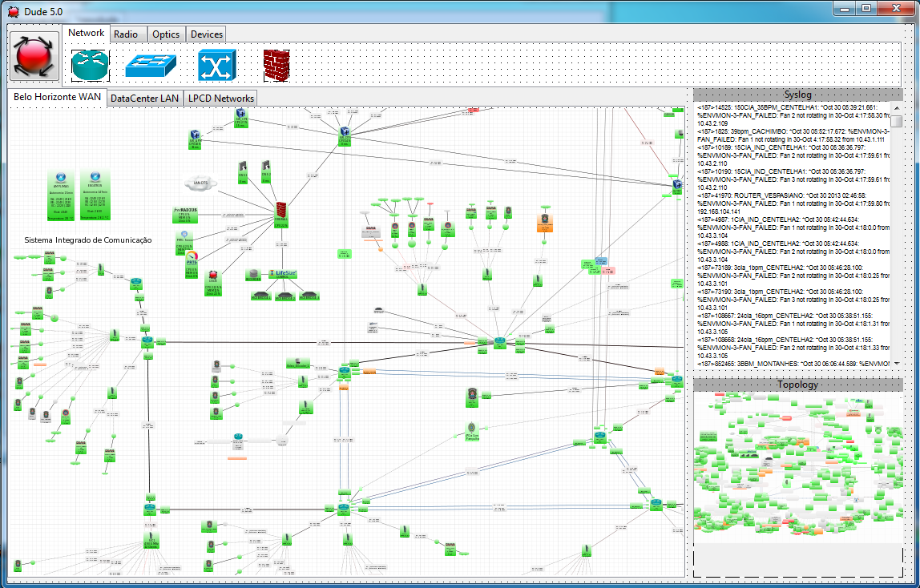Click the Topology panel header
This screenshot has height=588, width=920.
click(797, 385)
